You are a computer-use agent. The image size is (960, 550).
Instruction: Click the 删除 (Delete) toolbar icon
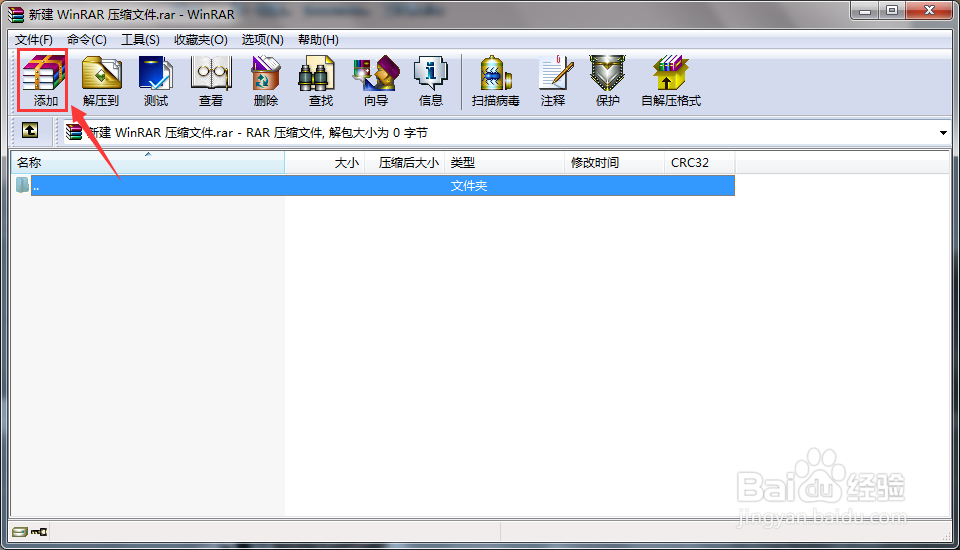coord(266,80)
